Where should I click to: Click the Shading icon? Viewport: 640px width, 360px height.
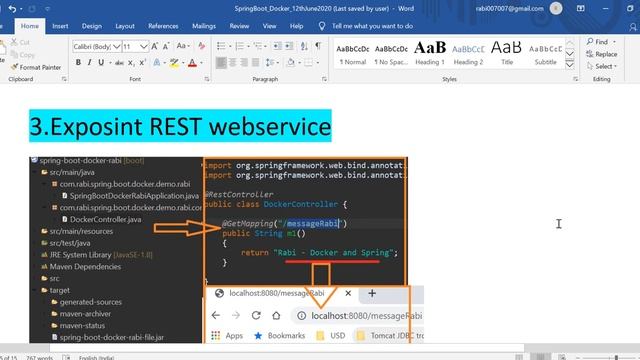291,62
